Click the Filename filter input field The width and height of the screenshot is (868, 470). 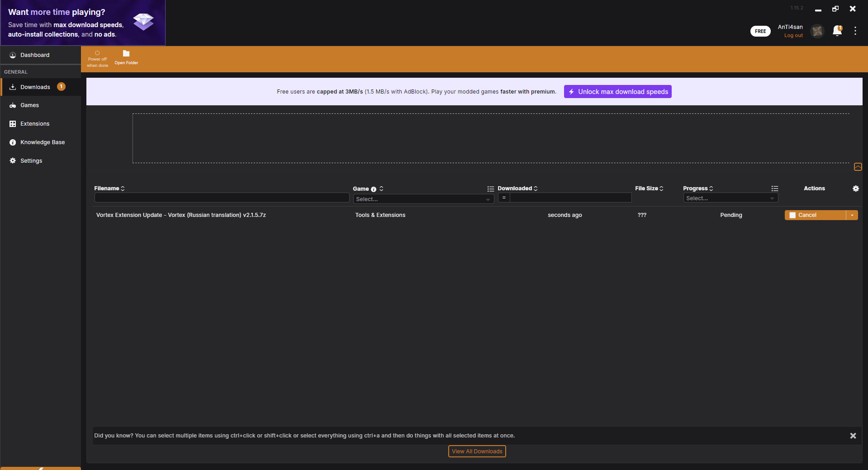[221, 197]
